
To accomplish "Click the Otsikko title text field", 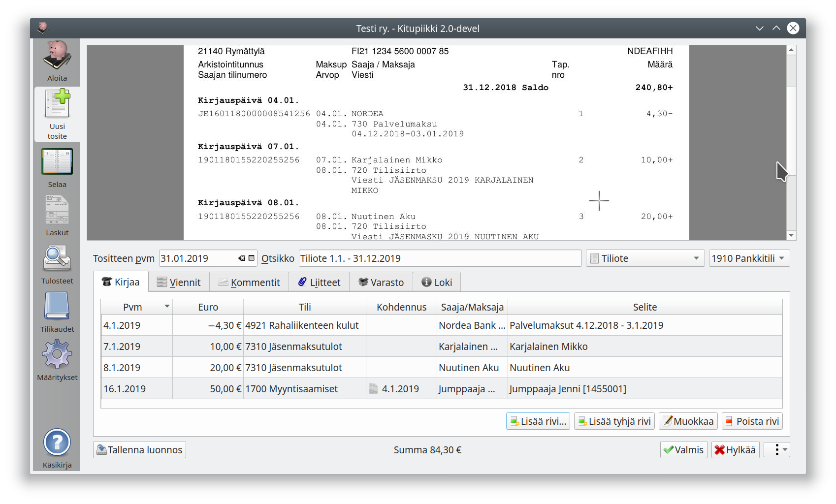I will (440, 258).
